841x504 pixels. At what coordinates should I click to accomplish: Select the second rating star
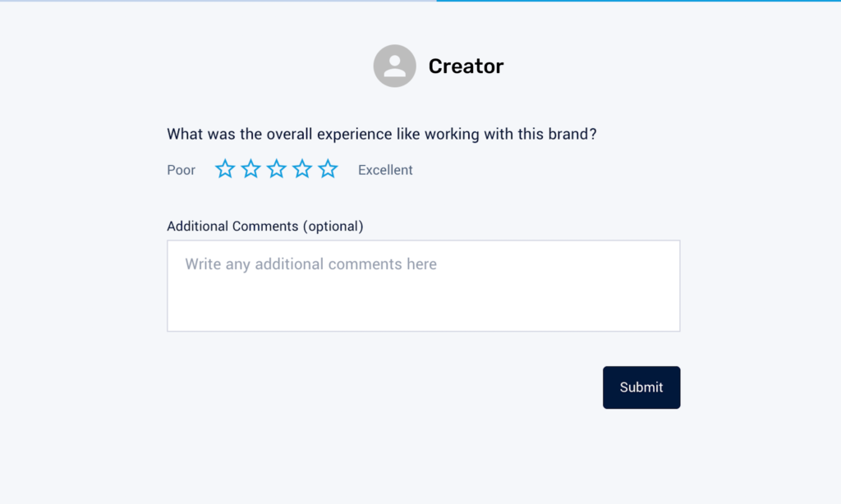(250, 169)
